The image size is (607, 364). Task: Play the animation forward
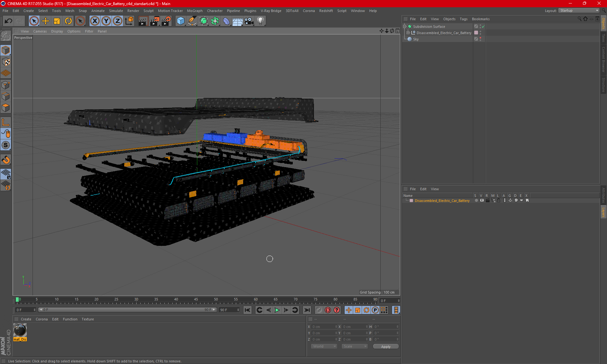[x=277, y=310]
